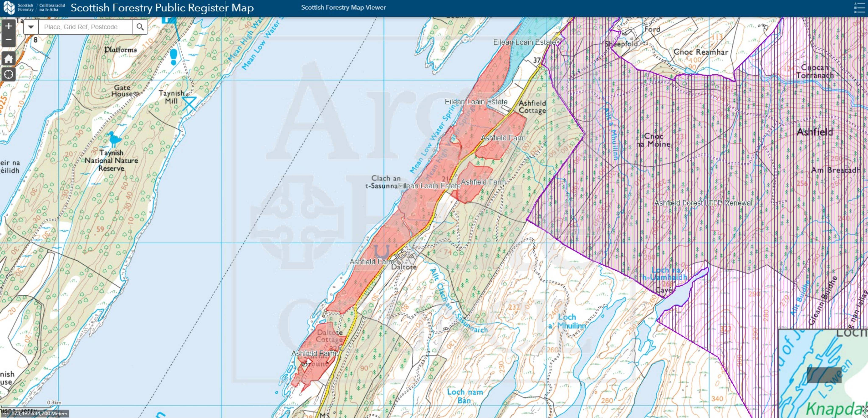868x418 pixels.
Task: Click 'Daltote Cottage' label in red area
Action: click(330, 336)
